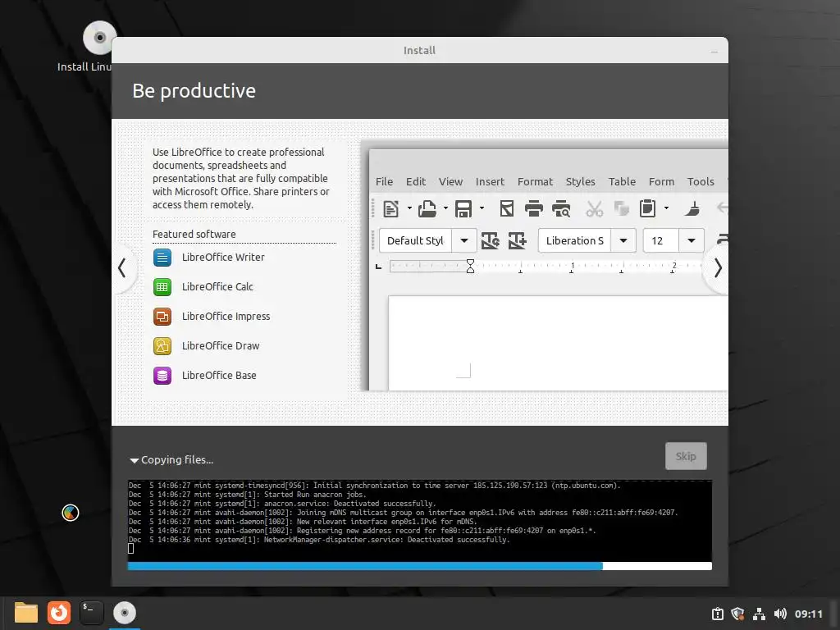Image resolution: width=840 pixels, height=630 pixels.
Task: Open the View menu in the Writer preview
Action: point(450,181)
